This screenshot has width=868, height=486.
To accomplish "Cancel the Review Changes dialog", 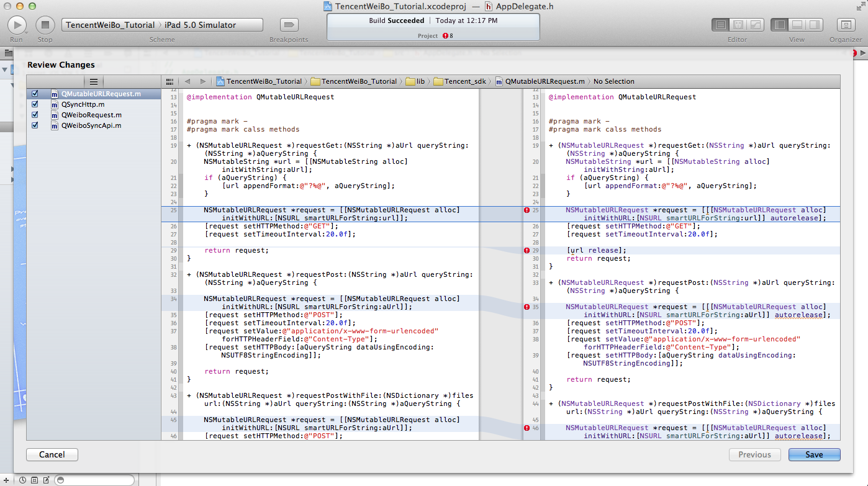I will pos(52,454).
